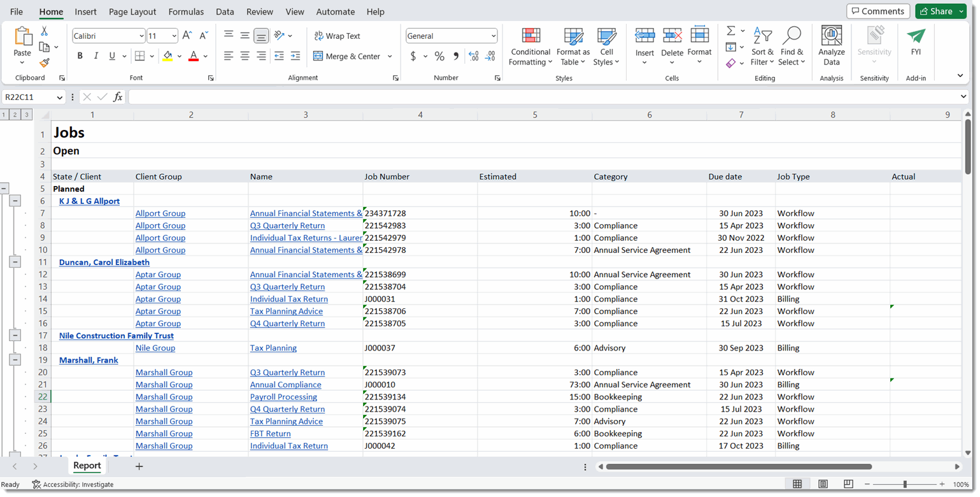Align text to the left

point(229,56)
